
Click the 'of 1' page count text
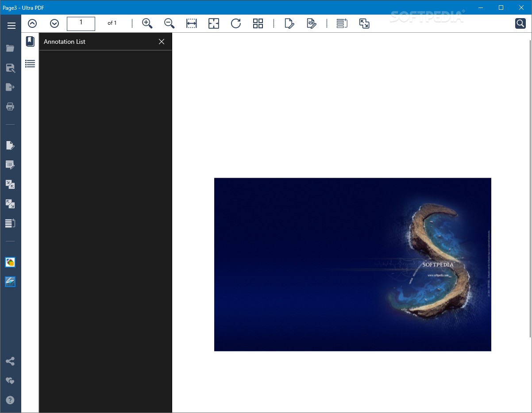coord(112,23)
